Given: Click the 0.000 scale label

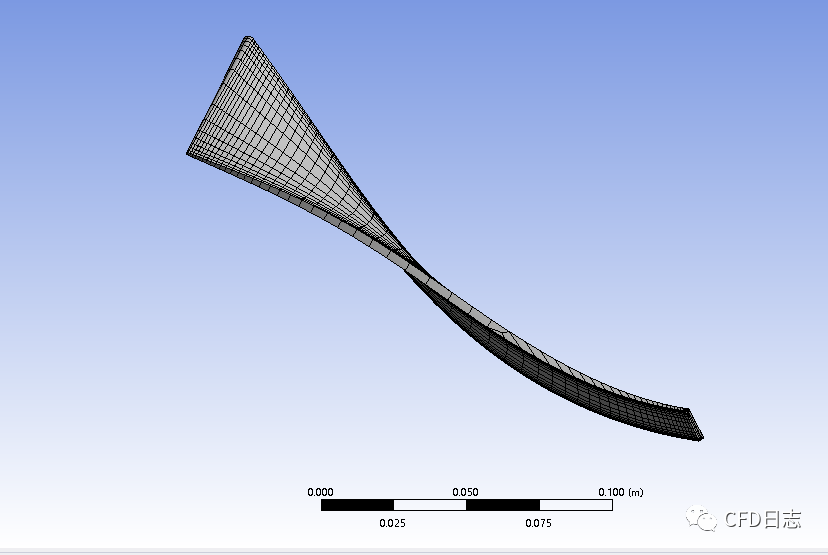Looking at the screenshot, I should click(x=321, y=492).
